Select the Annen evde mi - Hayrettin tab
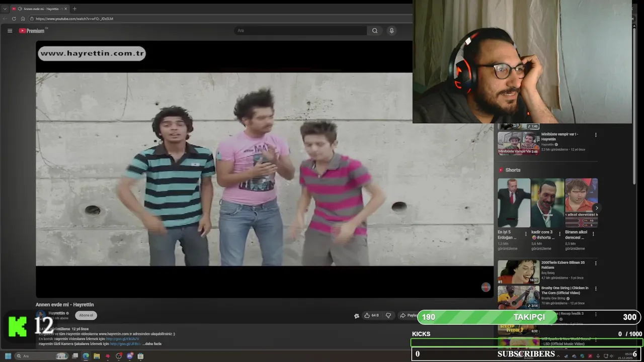The image size is (644, 362). pos(40,9)
